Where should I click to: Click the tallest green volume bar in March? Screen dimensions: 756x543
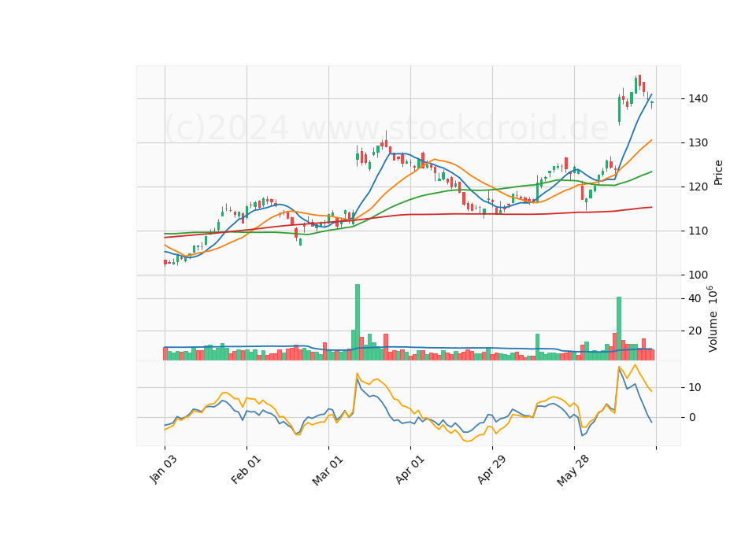358,323
